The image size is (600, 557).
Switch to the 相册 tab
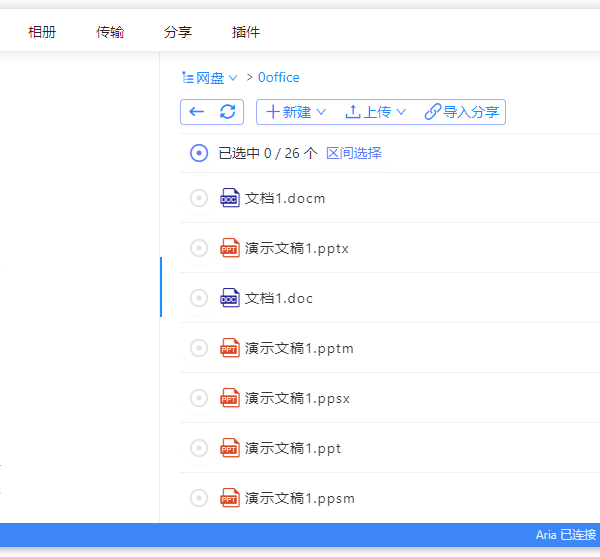42,32
